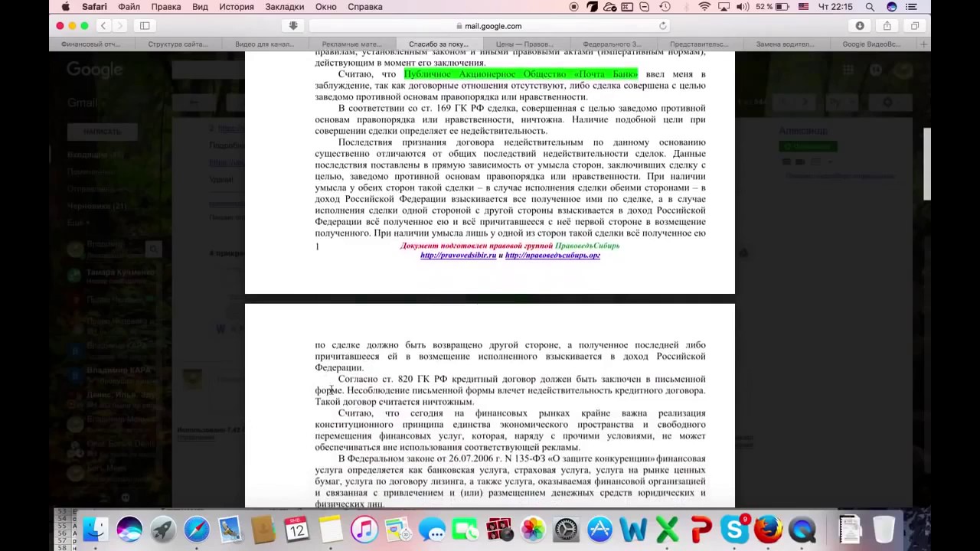Switch to the Рекламные мате... tab
This screenshot has width=980, height=551.
(351, 44)
